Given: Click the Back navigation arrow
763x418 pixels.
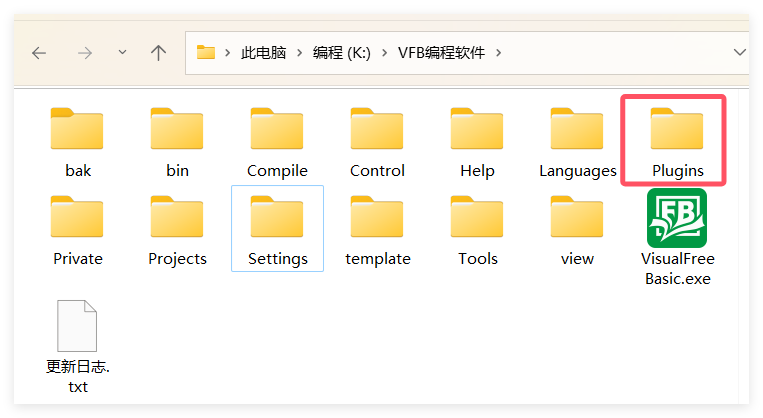Looking at the screenshot, I should 39,53.
